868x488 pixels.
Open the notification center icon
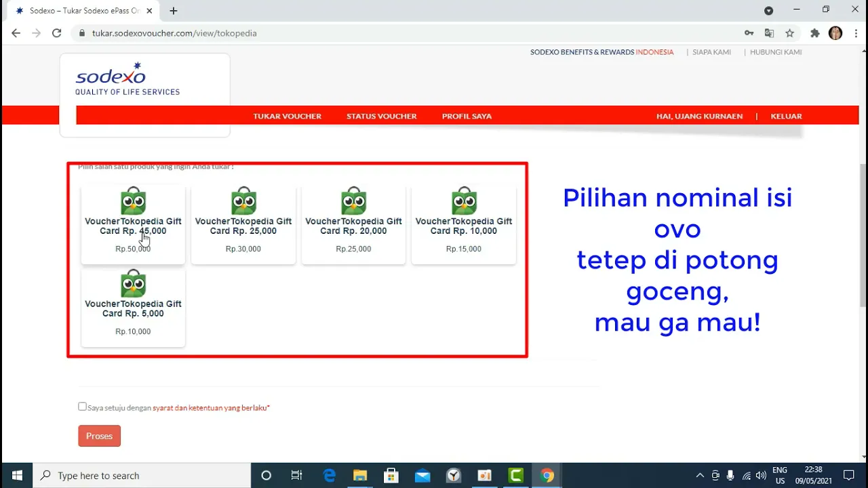pyautogui.click(x=848, y=475)
